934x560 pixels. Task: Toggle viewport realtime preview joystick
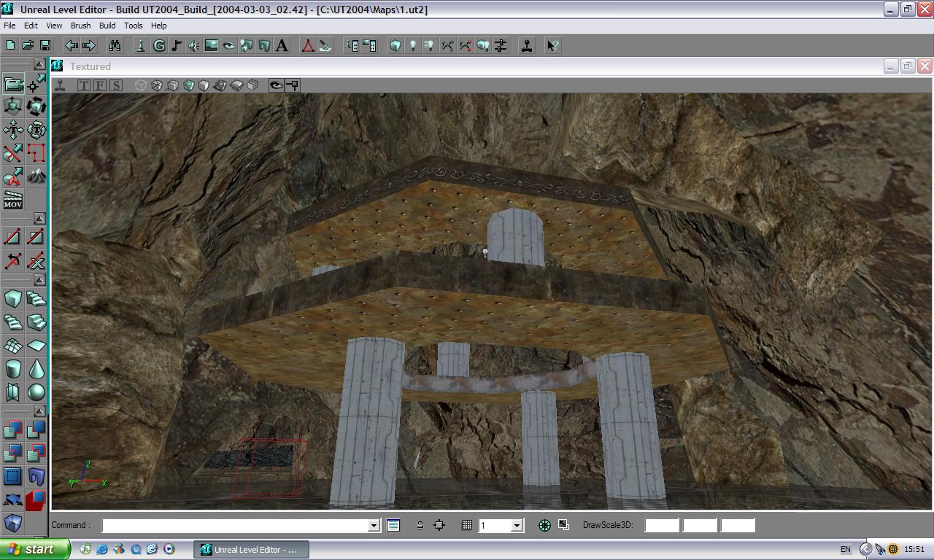[x=60, y=85]
